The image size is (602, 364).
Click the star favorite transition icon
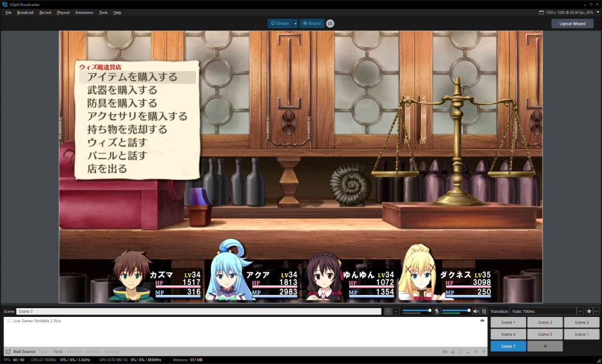click(x=589, y=312)
